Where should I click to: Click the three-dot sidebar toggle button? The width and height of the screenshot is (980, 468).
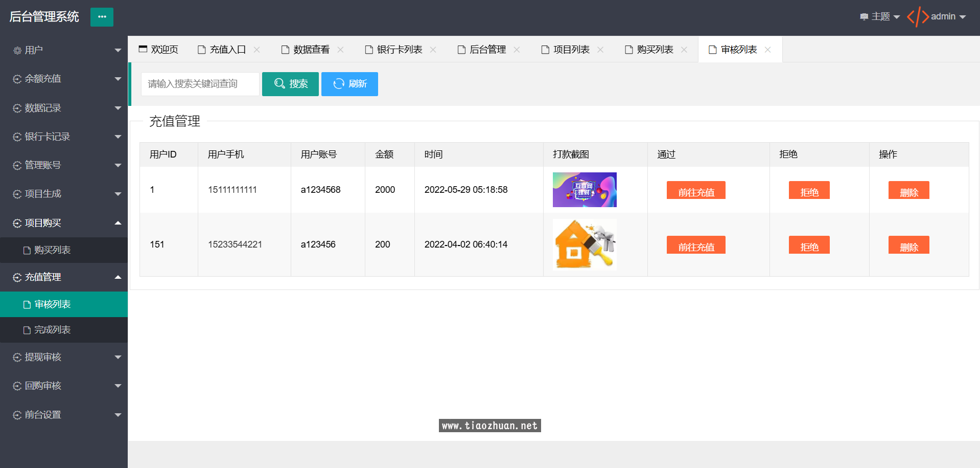tap(102, 17)
